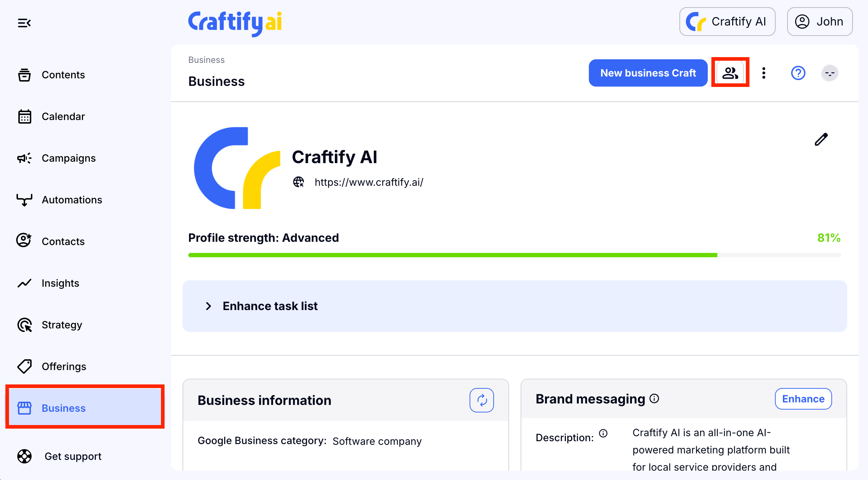The width and height of the screenshot is (868, 480).
Task: Refresh Business information with sync icon
Action: pos(481,400)
